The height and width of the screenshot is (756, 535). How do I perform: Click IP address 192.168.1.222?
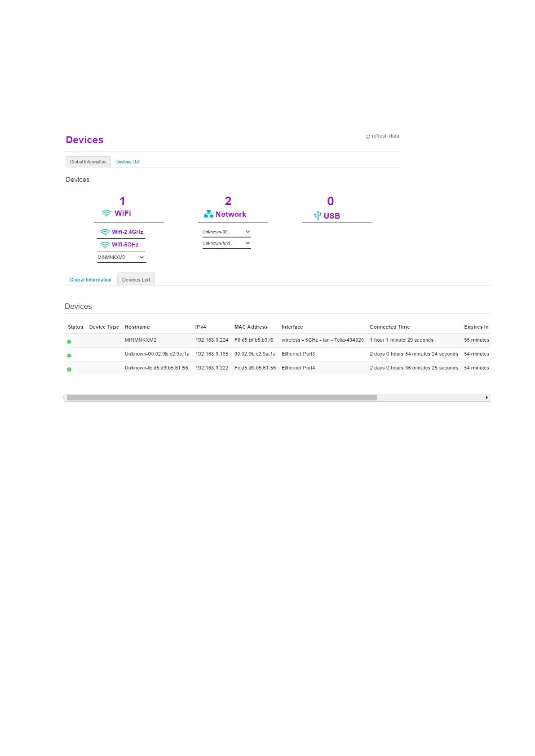coord(212,368)
